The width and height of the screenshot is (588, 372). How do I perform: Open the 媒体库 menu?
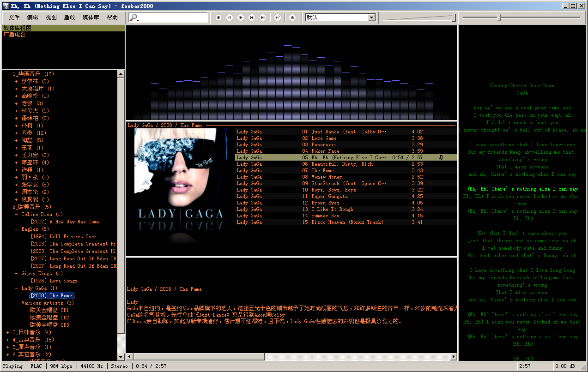[91, 18]
